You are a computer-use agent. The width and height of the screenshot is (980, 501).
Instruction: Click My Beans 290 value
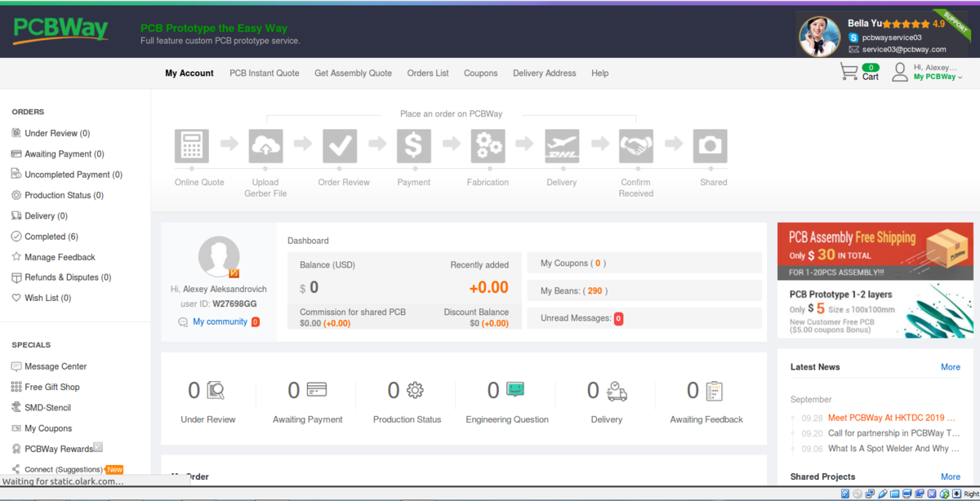pyautogui.click(x=595, y=290)
